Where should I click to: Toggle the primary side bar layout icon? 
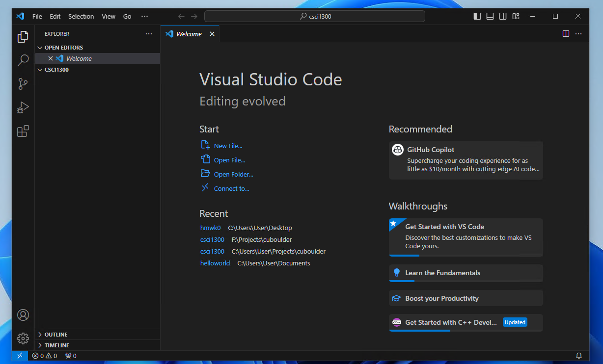477,16
